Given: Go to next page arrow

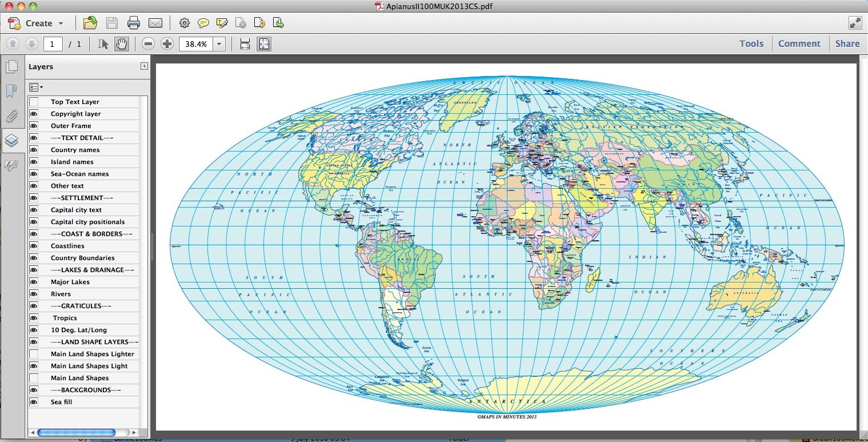Looking at the screenshot, I should pos(31,43).
